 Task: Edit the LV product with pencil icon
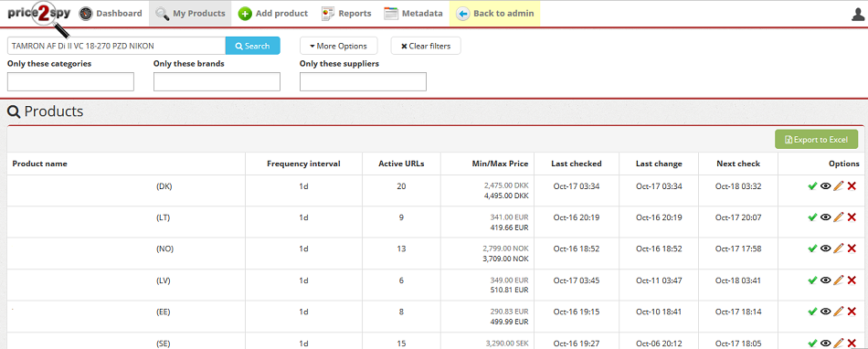839,280
